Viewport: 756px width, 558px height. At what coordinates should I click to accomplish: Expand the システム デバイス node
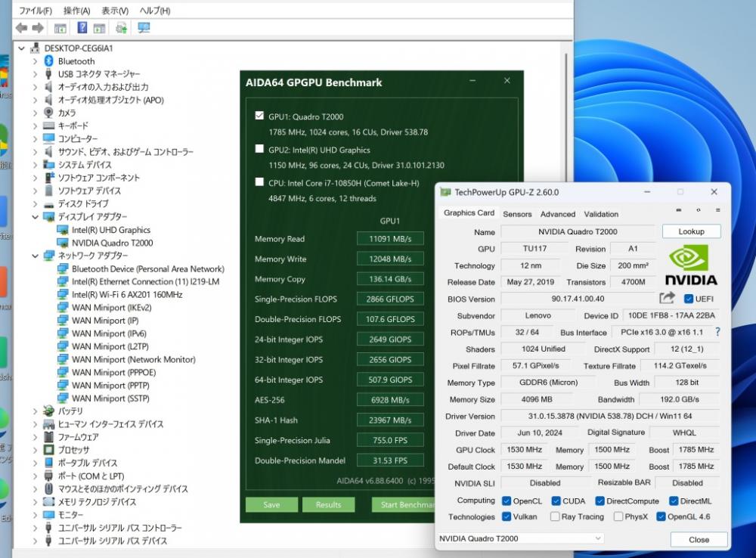click(x=35, y=165)
